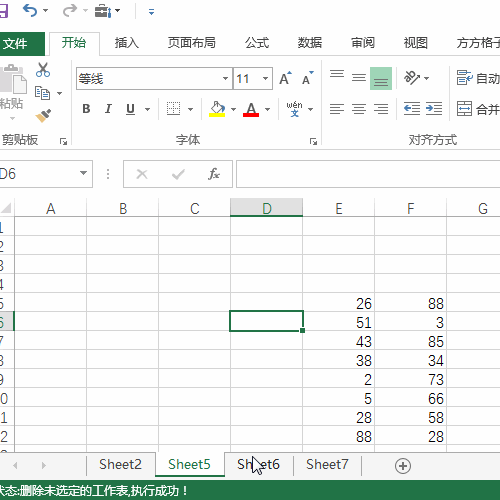Toggle Bold formatting
This screenshot has width=500, height=500.
[86, 109]
